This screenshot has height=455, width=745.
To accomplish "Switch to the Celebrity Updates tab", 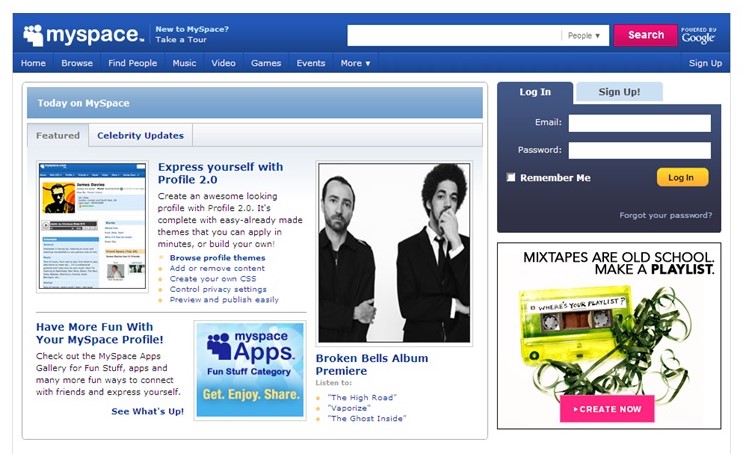I will (x=140, y=135).
